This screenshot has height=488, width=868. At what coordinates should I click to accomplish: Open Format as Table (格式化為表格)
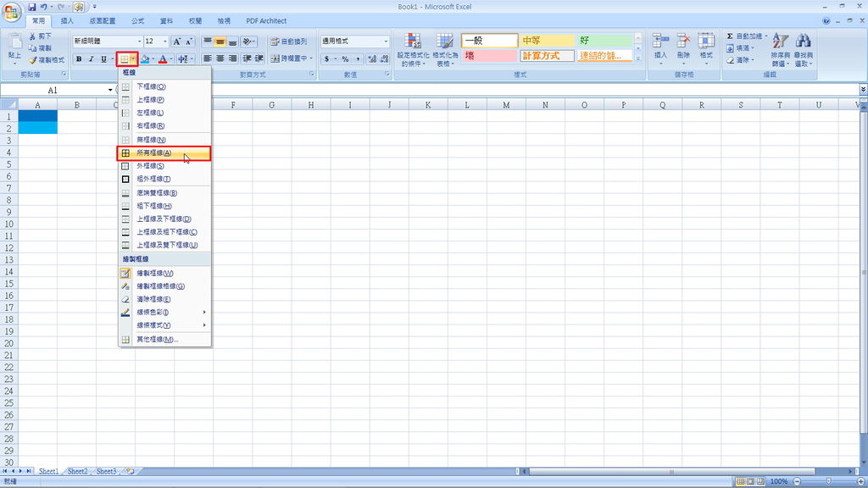(445, 50)
